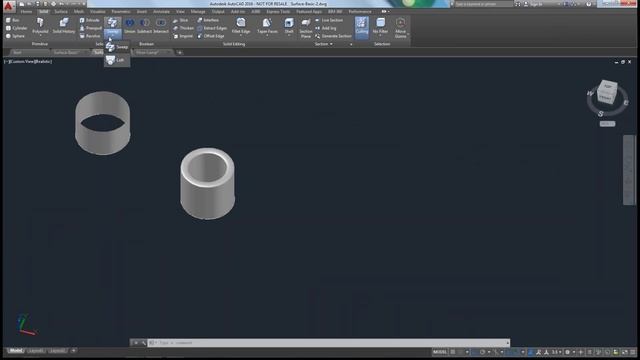This screenshot has height=360, width=640.
Task: Toggle Solid History button
Action: point(64,25)
